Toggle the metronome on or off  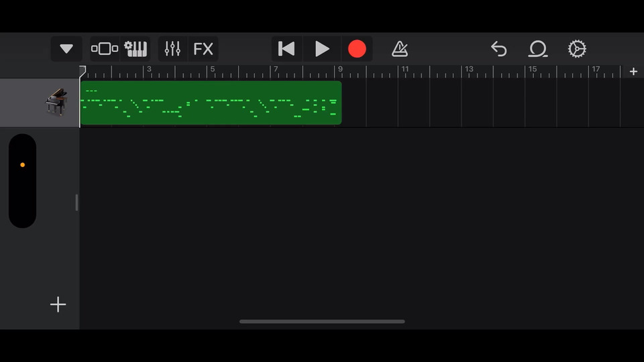[x=400, y=49]
